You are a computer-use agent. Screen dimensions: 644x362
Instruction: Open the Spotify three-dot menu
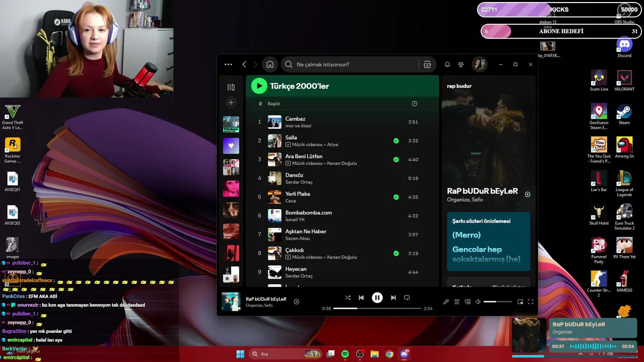click(228, 64)
